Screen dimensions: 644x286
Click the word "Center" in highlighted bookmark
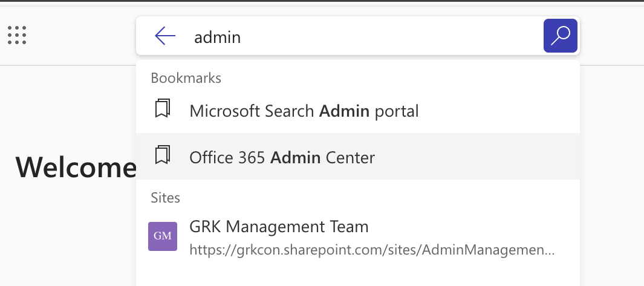click(350, 157)
